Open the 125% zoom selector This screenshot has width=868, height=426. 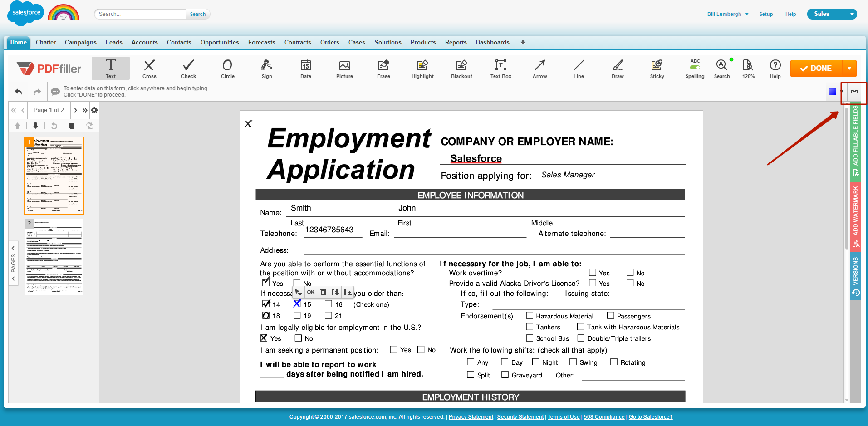coord(748,69)
